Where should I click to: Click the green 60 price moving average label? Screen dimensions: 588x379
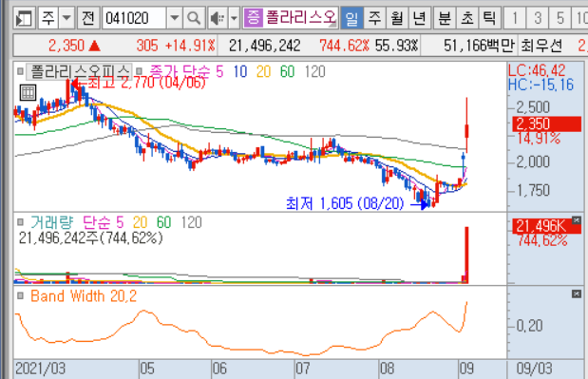[287, 71]
